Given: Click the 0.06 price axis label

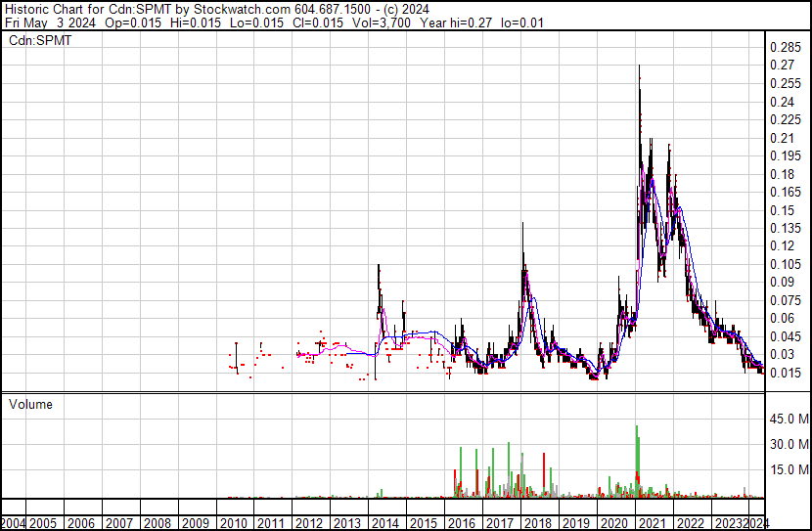Looking at the screenshot, I should [782, 318].
